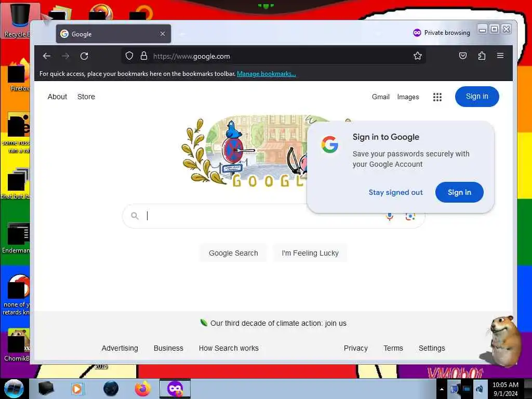
Task: Select the Enderman desktop icon
Action: (16, 238)
